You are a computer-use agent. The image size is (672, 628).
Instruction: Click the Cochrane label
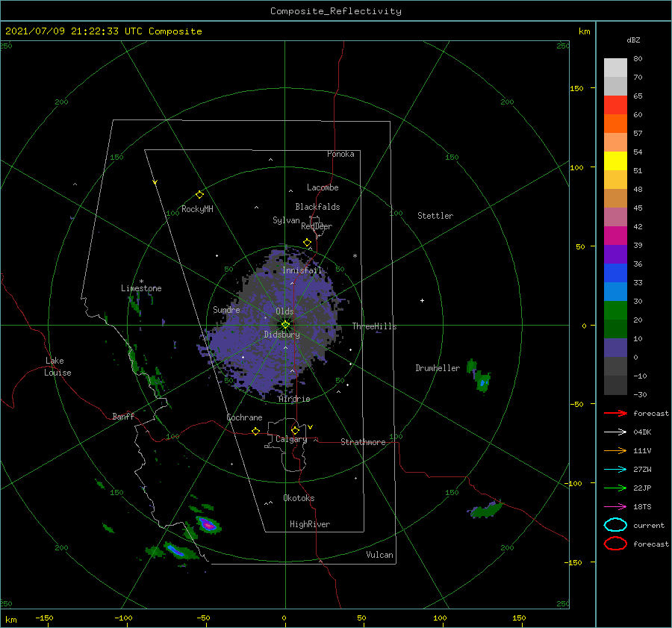pyautogui.click(x=244, y=417)
